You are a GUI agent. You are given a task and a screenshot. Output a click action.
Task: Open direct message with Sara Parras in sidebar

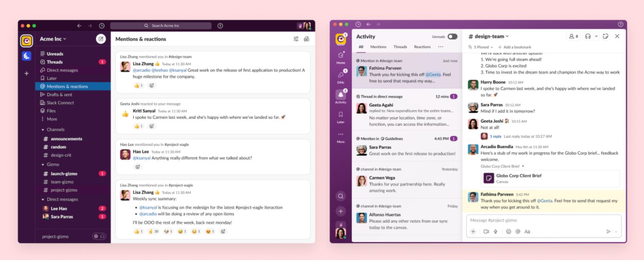click(73, 217)
